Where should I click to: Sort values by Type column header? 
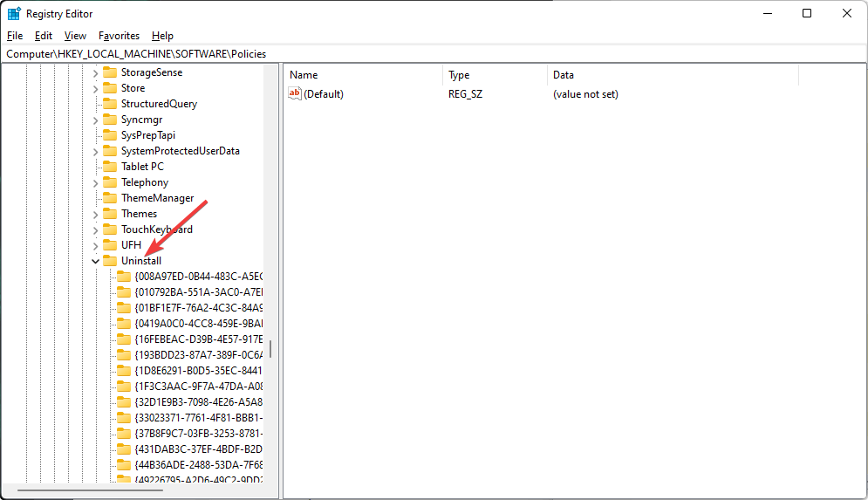(495, 75)
